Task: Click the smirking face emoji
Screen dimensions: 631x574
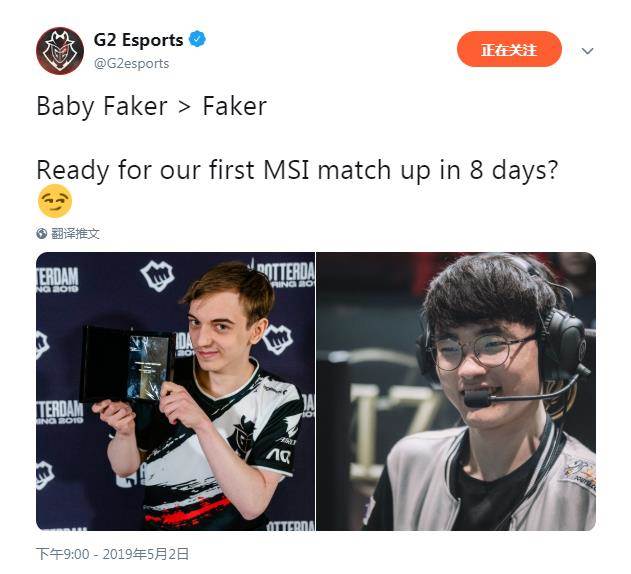Action: pyautogui.click(x=55, y=201)
